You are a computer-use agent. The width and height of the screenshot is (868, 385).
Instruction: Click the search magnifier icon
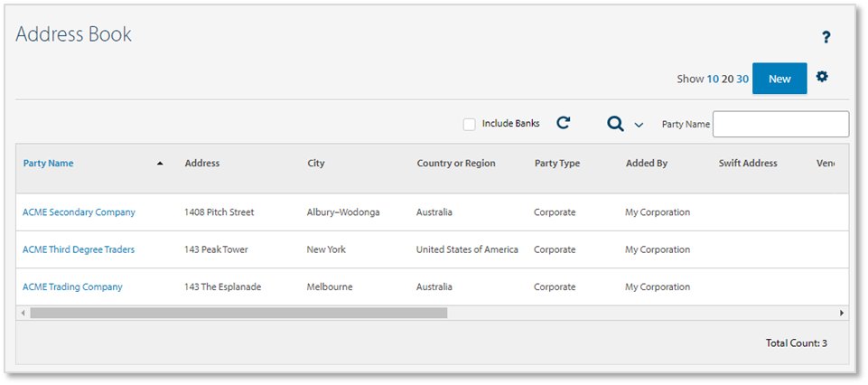(x=615, y=124)
